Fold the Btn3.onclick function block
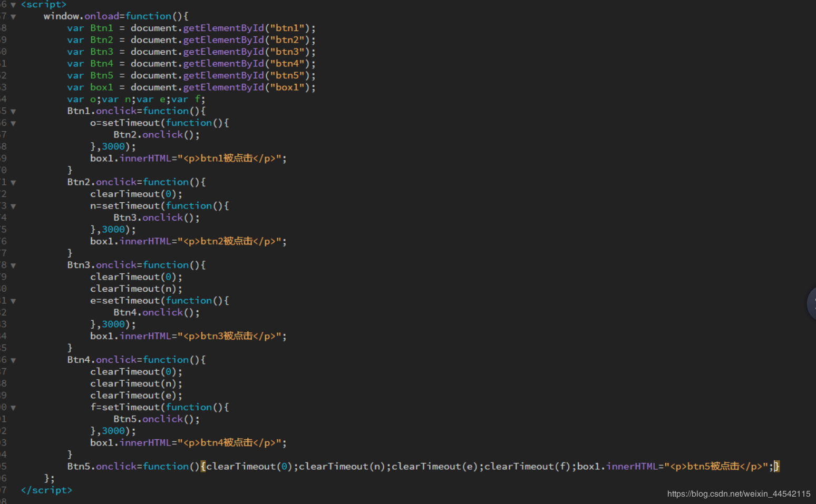Image resolution: width=816 pixels, height=504 pixels. [13, 265]
